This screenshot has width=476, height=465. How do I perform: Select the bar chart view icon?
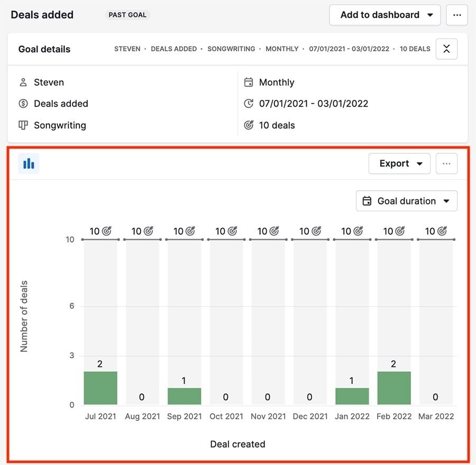point(29,164)
